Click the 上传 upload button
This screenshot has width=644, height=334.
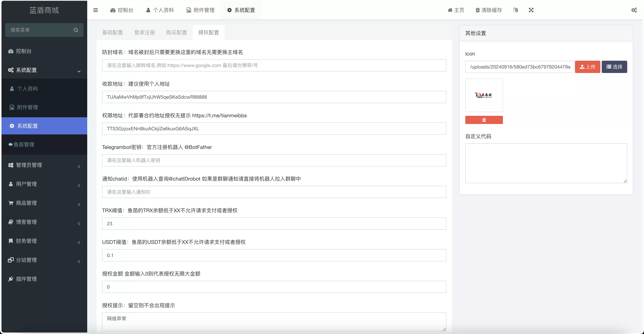coord(588,67)
